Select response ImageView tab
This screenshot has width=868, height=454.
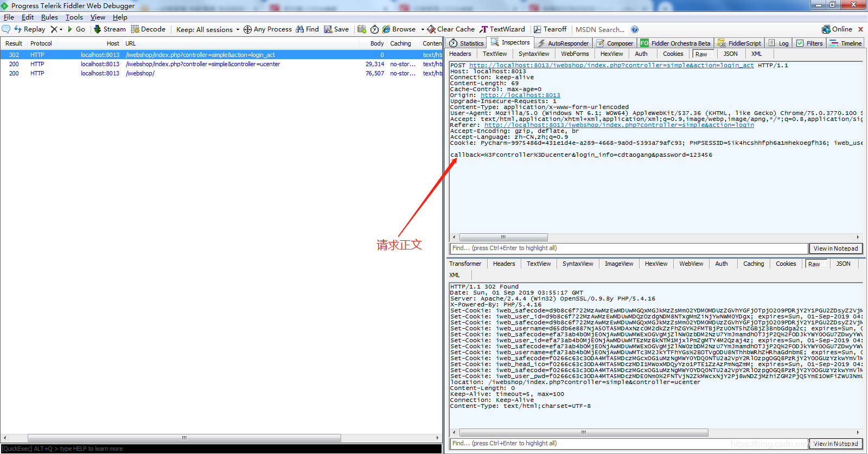pos(619,264)
